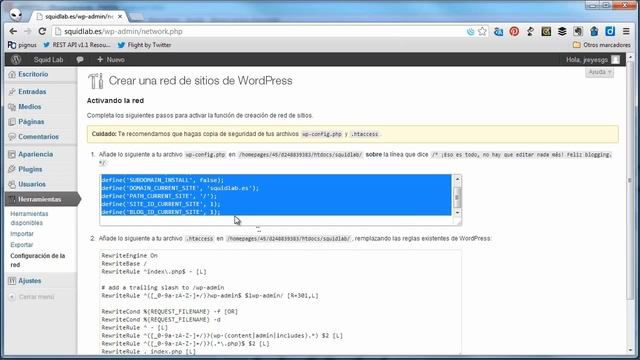Click the Apariencia icon in sidebar

click(x=12, y=154)
